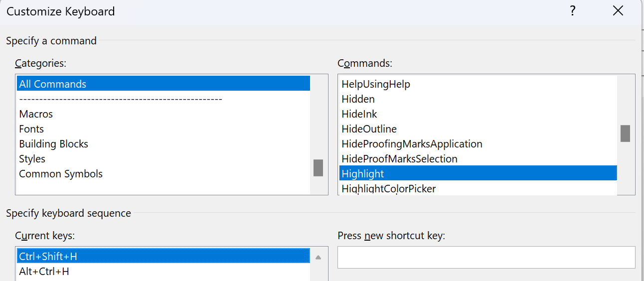Select the Ctrl+Shift+H current key
This screenshot has width=644, height=281.
[48, 257]
